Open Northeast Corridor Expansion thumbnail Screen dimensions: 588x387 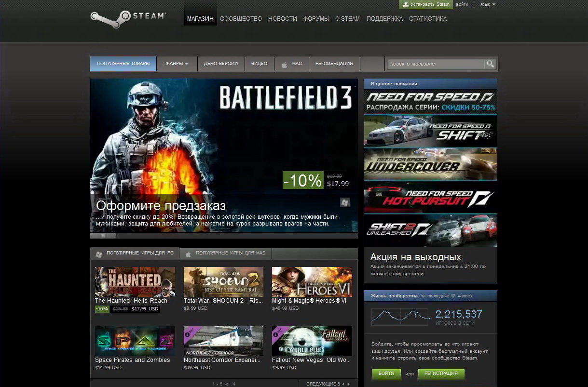tap(223, 341)
